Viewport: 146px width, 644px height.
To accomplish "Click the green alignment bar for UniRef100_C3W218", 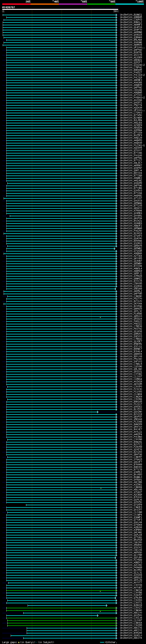I will pos(62,590).
